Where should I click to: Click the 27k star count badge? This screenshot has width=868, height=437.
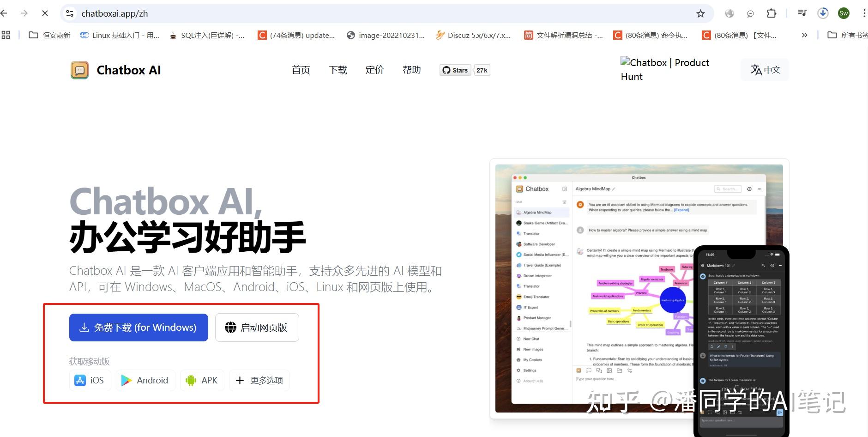[x=482, y=70]
